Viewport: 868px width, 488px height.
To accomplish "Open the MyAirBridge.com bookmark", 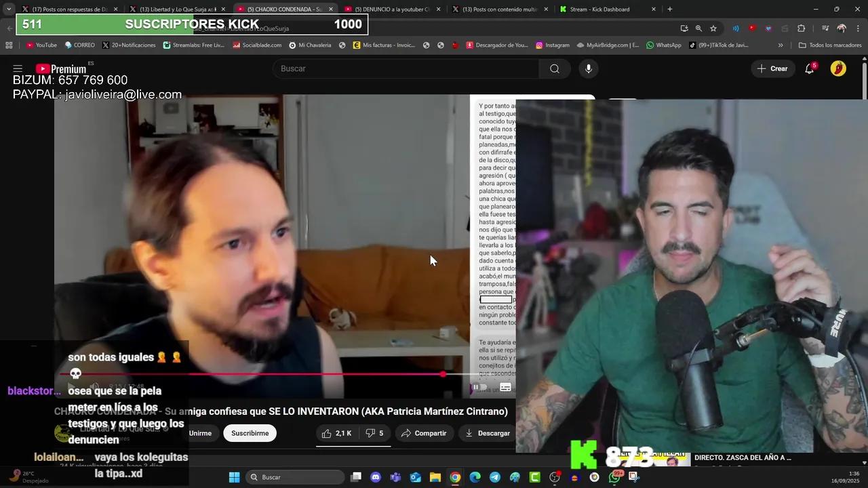I will coord(608,45).
